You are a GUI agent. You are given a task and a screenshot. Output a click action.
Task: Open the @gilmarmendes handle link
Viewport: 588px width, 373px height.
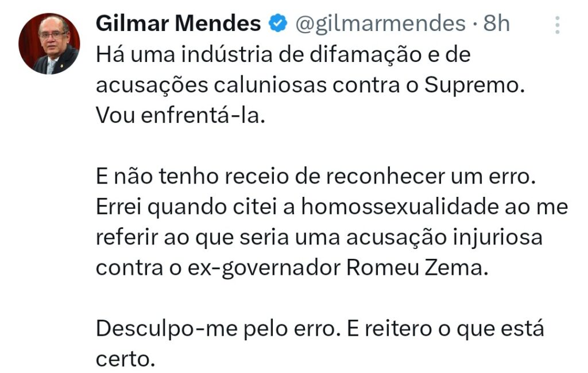tap(380, 24)
